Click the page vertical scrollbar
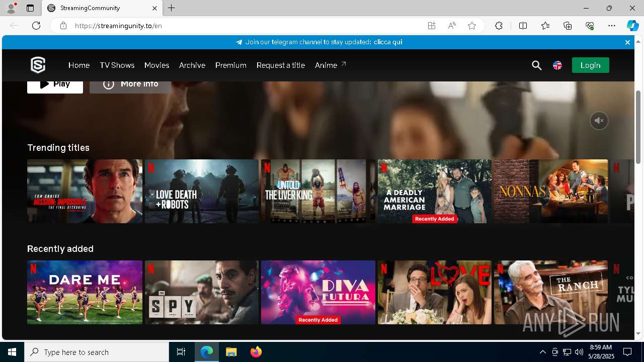This screenshot has height=362, width=644. point(638,127)
